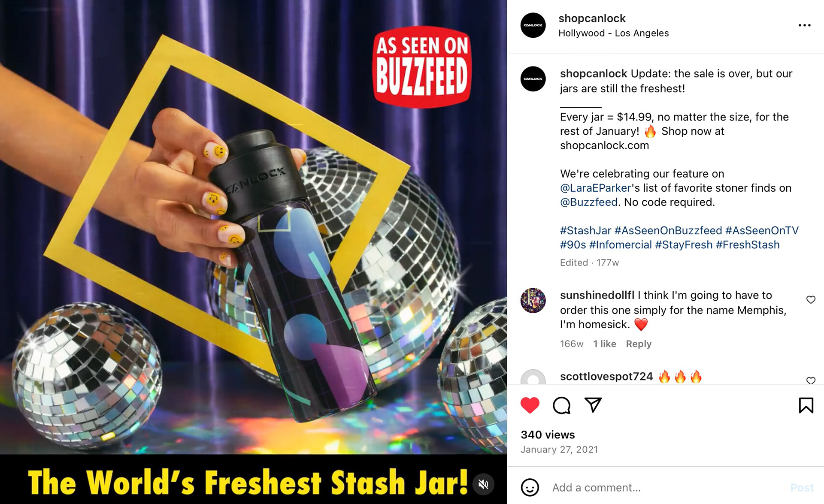
Task: Open sunshinedollfl's avatar
Action: pos(533,300)
